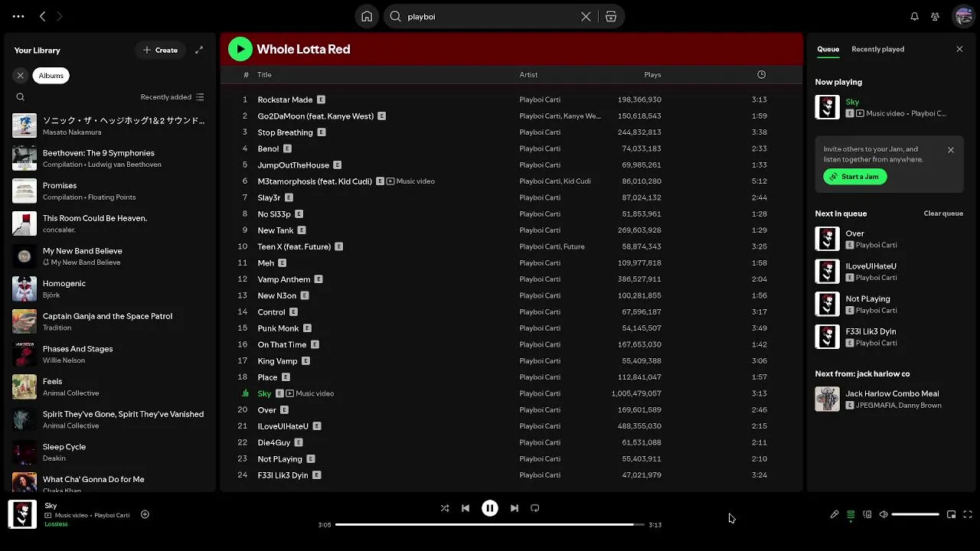The width and height of the screenshot is (980, 551).
Task: Sort tracks by Title column
Action: [265, 74]
